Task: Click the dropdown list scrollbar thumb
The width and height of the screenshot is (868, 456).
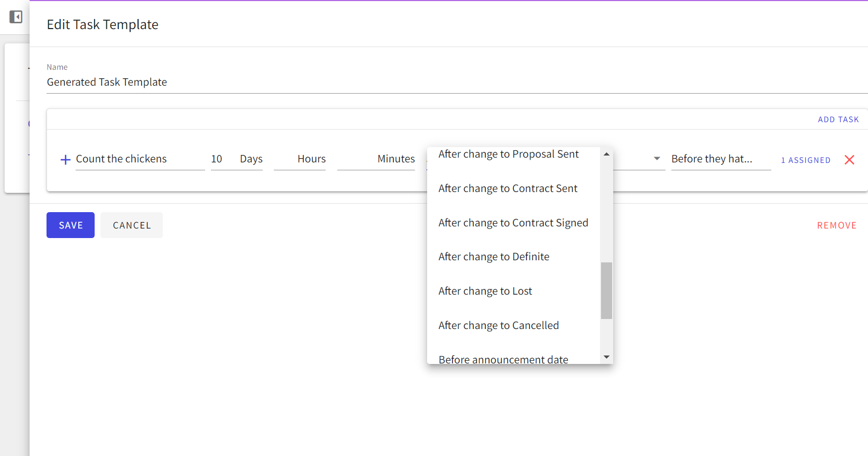Action: coord(606,290)
